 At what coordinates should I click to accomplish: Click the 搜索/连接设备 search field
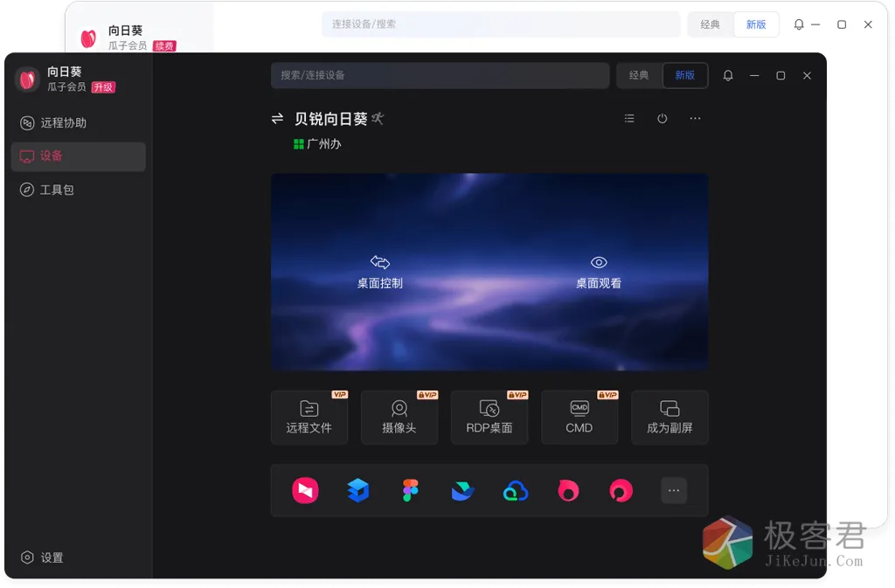click(440, 76)
